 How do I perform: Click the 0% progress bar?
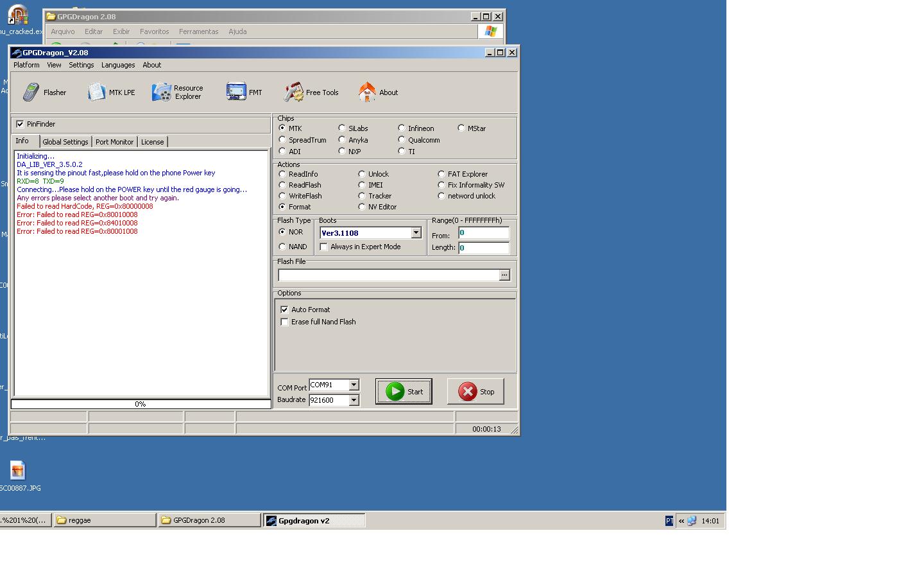[x=141, y=404]
